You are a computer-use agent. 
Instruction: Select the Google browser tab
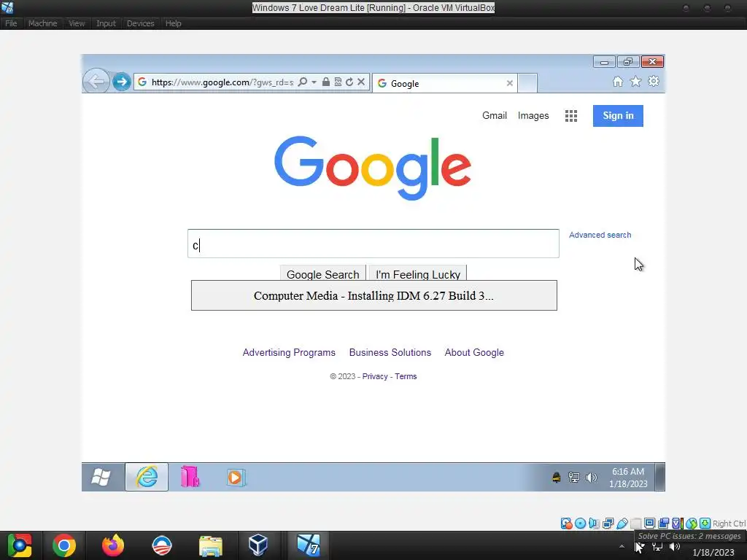pyautogui.click(x=444, y=83)
